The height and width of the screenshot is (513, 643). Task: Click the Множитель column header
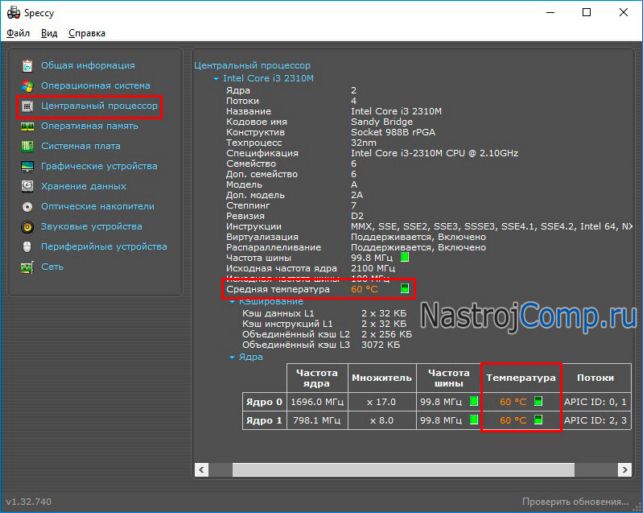click(x=382, y=378)
